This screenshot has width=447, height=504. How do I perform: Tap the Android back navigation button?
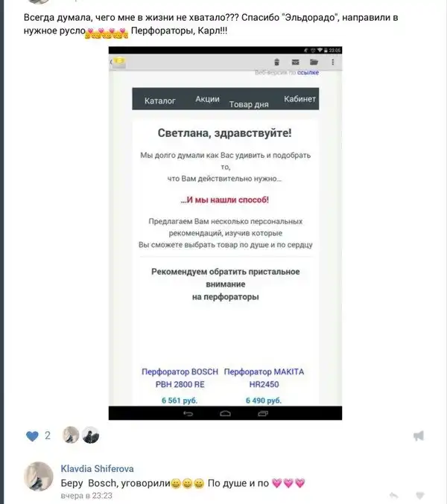point(188,413)
